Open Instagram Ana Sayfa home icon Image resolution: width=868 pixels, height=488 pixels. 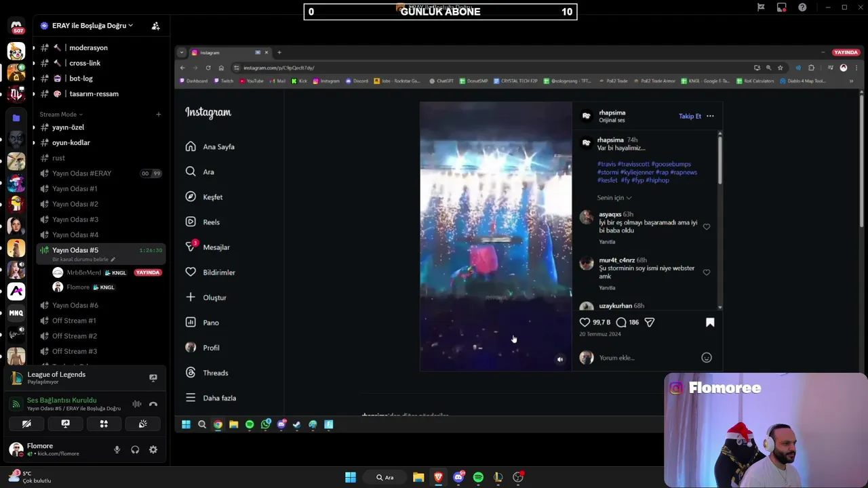coord(191,146)
